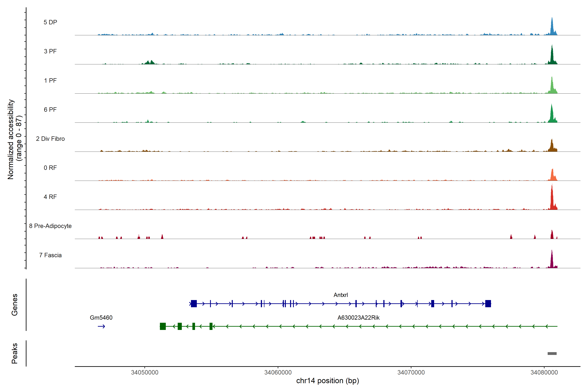The width and height of the screenshot is (588, 392).
Task: Click the 8 Pre-Adipocyte track label
Action: (x=50, y=226)
